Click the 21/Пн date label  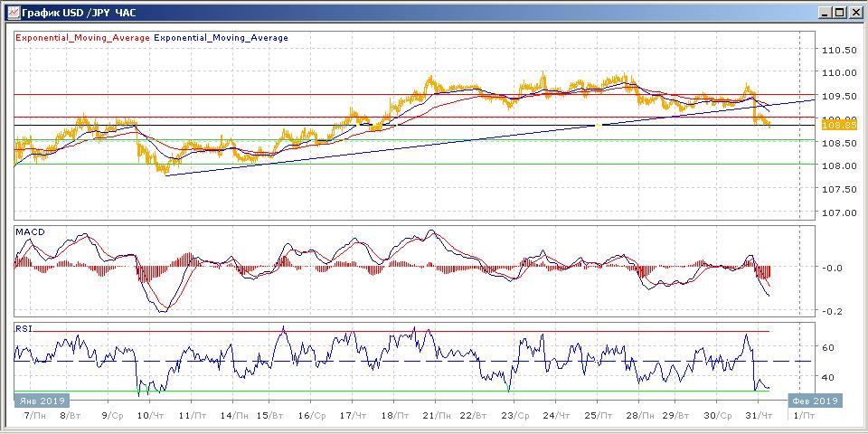pos(438,416)
